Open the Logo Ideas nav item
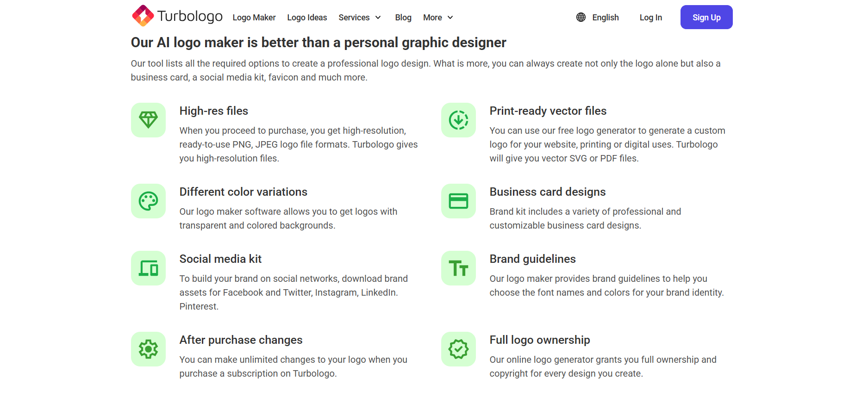Viewport: 868px width, 397px height. pyautogui.click(x=307, y=18)
